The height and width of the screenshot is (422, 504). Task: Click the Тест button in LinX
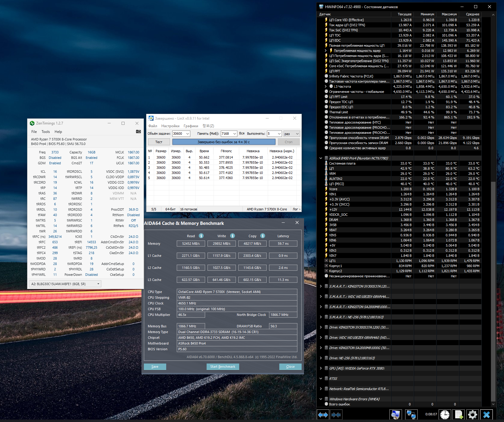tap(159, 142)
